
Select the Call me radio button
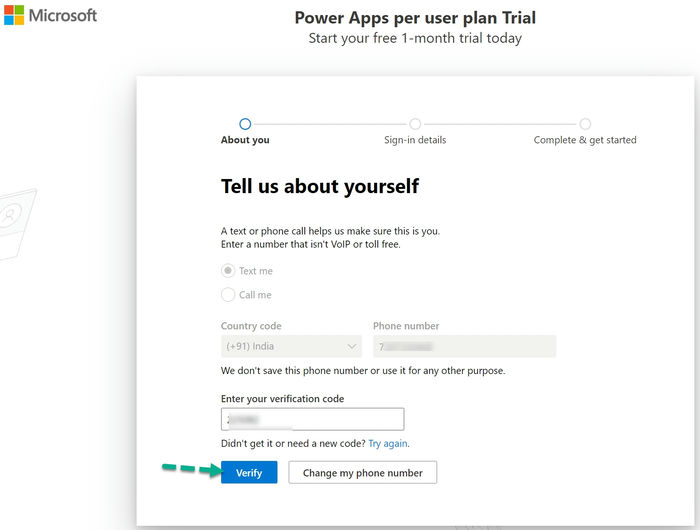tap(228, 295)
